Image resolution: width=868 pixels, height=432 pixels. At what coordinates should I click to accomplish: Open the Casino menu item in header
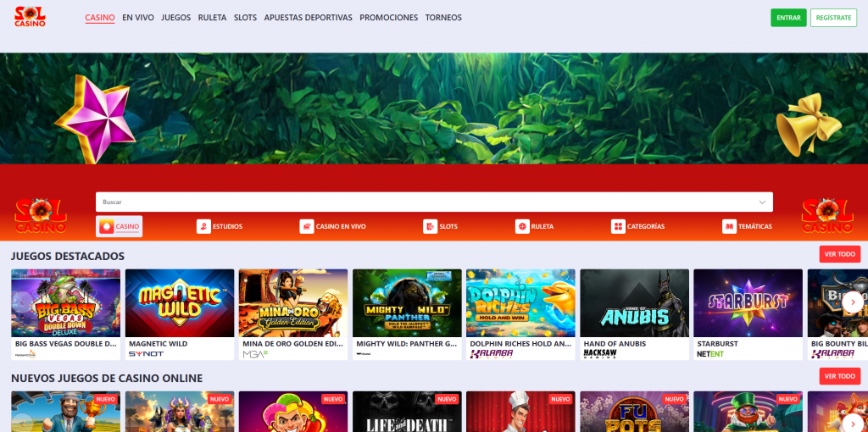[100, 18]
